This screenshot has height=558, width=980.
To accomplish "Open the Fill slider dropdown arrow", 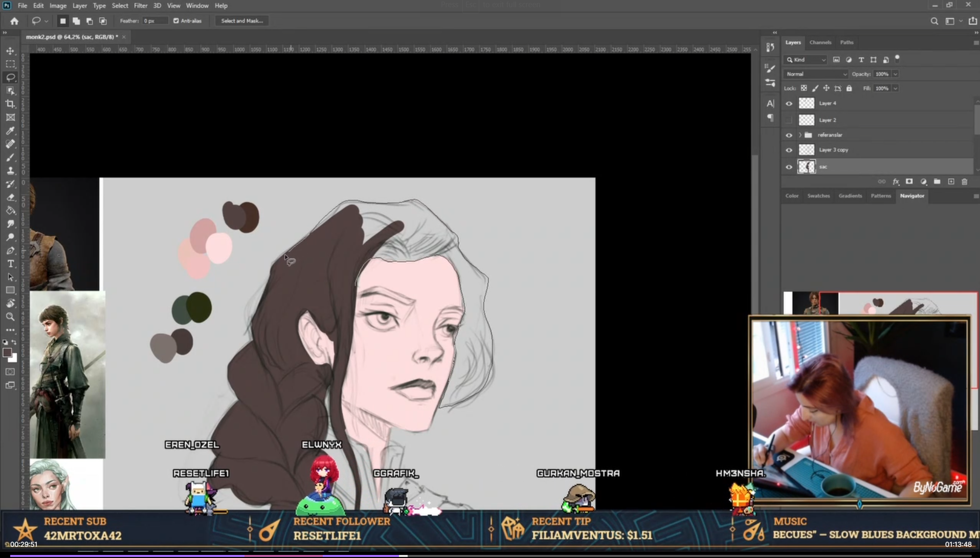I will [895, 88].
